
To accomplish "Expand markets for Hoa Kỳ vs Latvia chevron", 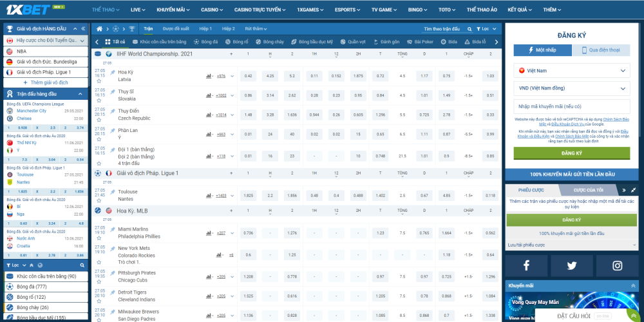I will 232,76.
